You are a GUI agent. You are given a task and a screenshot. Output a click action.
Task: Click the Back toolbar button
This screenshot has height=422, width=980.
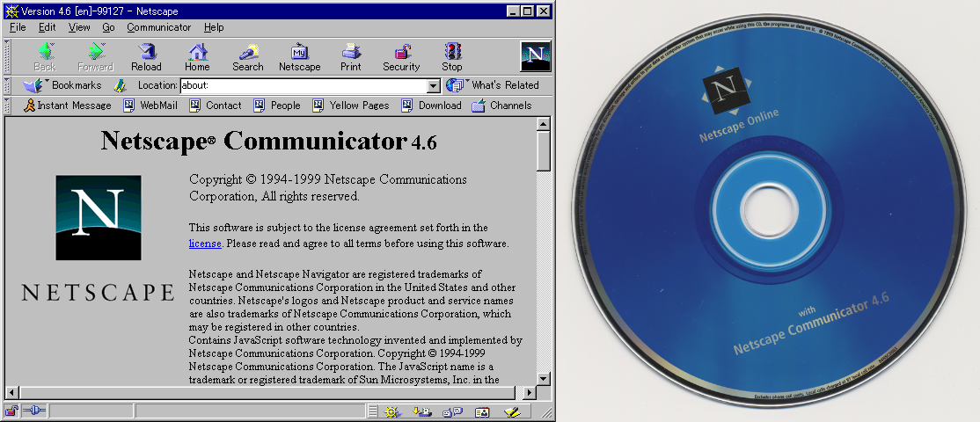point(44,57)
